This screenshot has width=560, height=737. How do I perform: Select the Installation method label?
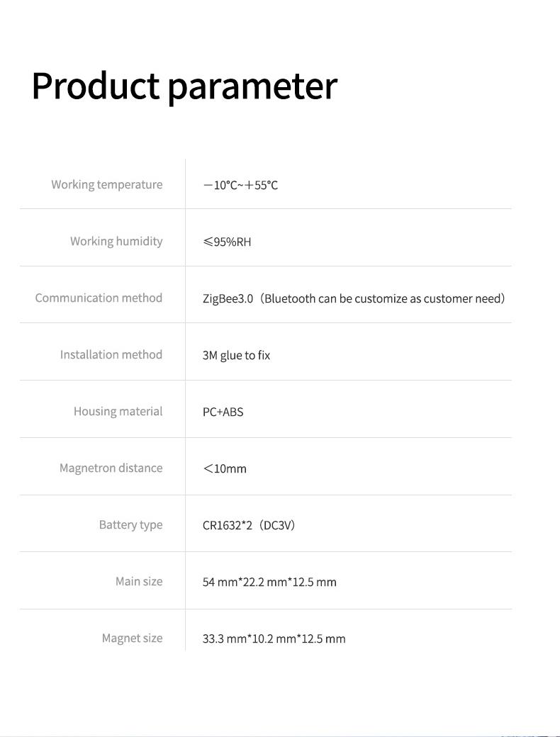(x=111, y=355)
